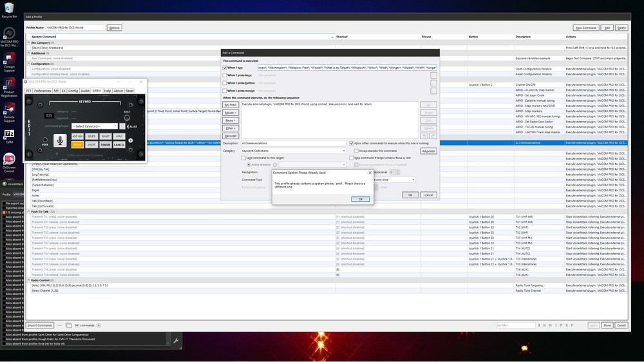Open the 'Select Keyword' dropdown
Viewport: 644px width, 362px height.
(x=95, y=126)
